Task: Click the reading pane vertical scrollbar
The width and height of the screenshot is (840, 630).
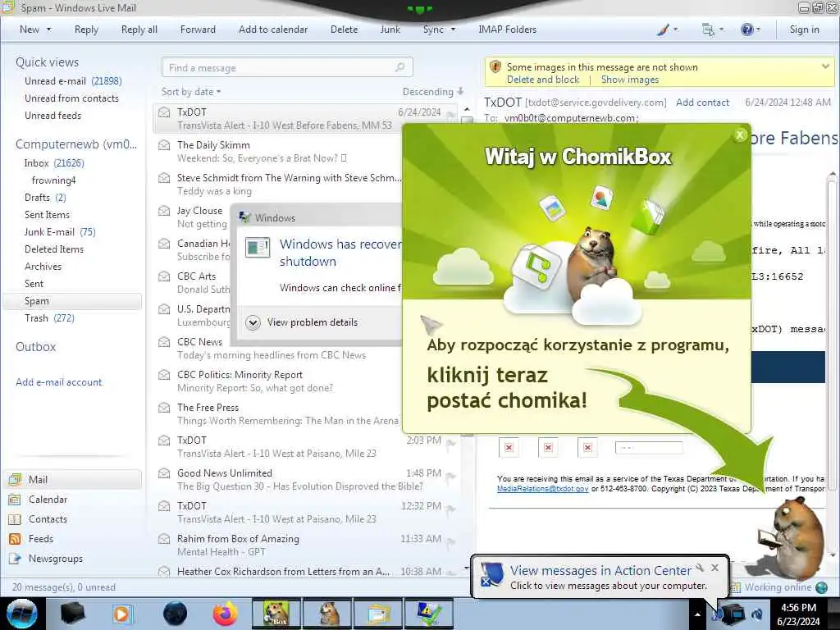Action: pos(832,364)
